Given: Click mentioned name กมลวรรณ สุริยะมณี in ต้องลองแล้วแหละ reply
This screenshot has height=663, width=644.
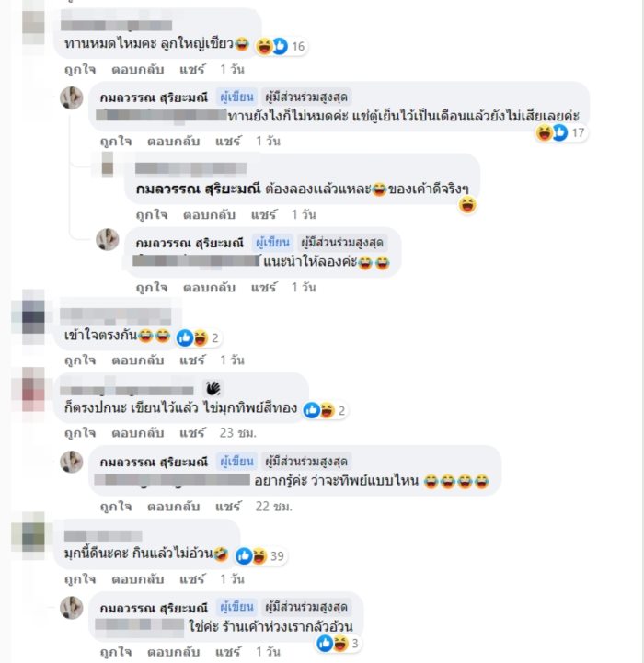Looking at the screenshot, I should click(x=198, y=189).
